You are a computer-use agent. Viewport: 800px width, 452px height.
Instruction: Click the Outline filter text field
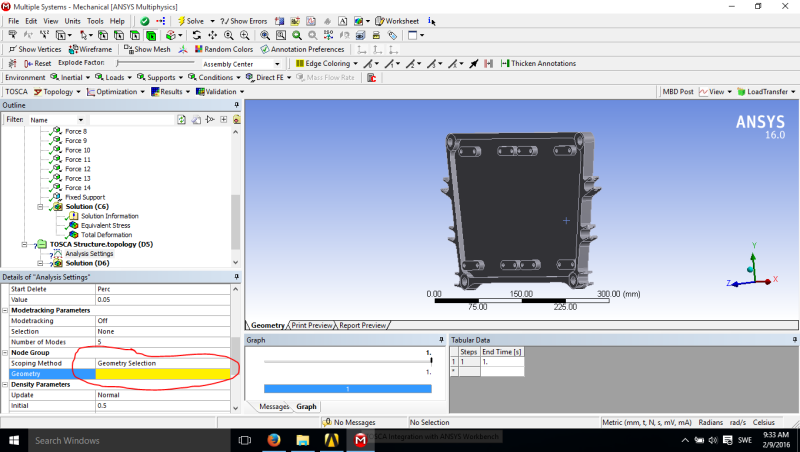132,119
